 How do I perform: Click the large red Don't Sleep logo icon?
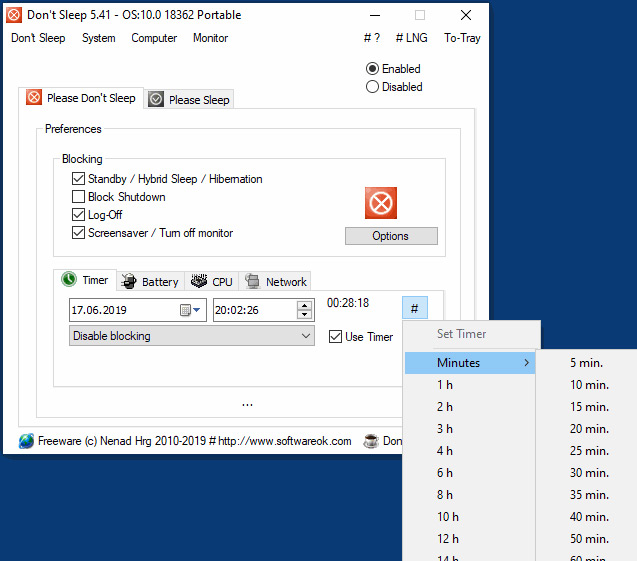click(381, 203)
